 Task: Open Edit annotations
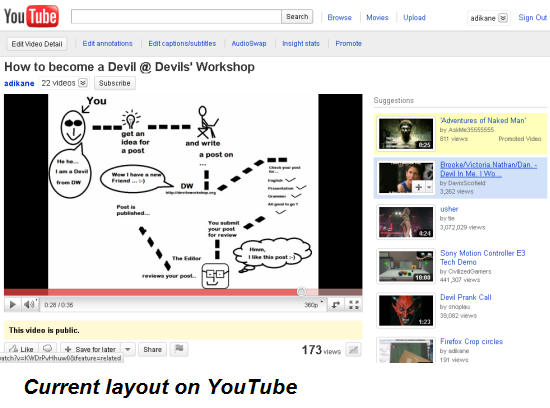pyautogui.click(x=107, y=44)
